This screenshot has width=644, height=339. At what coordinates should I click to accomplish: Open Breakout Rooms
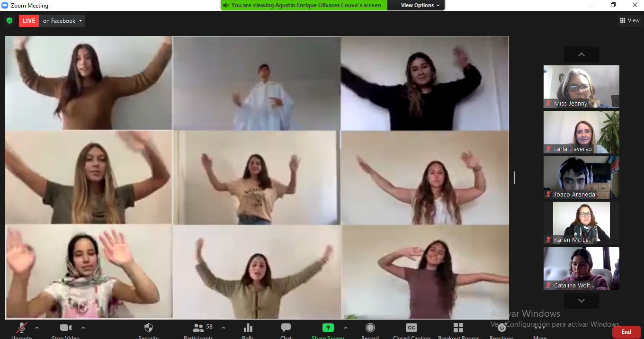click(x=458, y=328)
